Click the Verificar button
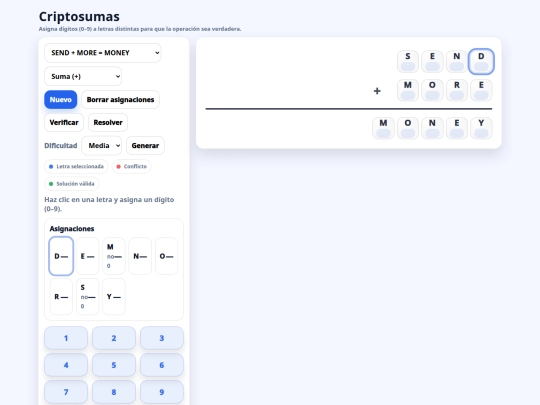 click(x=64, y=123)
